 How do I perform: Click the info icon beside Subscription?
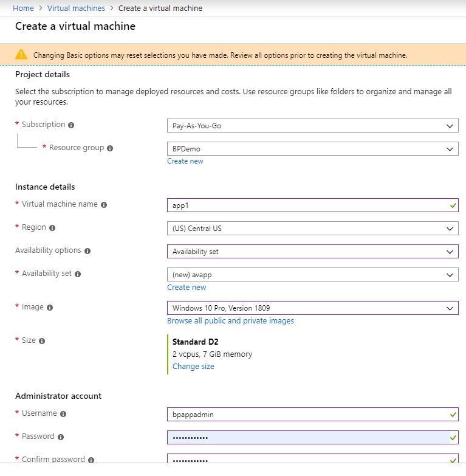tap(71, 125)
